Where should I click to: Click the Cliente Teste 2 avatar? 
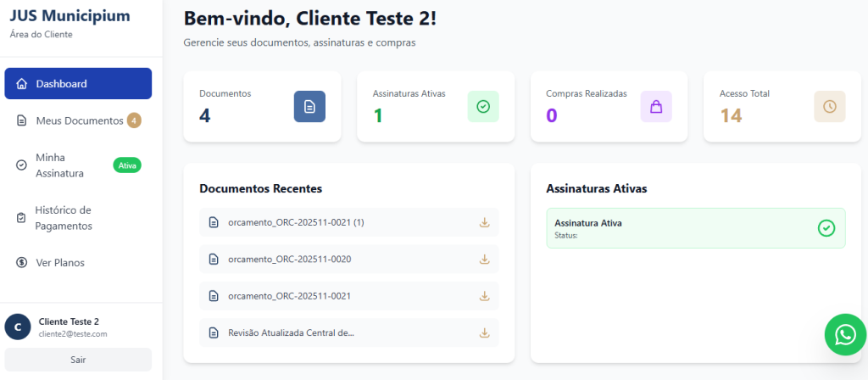tap(18, 327)
